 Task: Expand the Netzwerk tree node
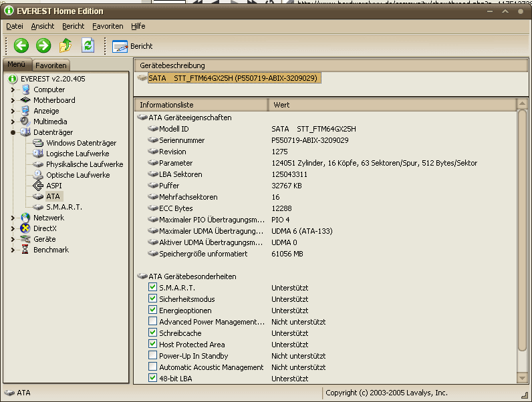coord(13,218)
